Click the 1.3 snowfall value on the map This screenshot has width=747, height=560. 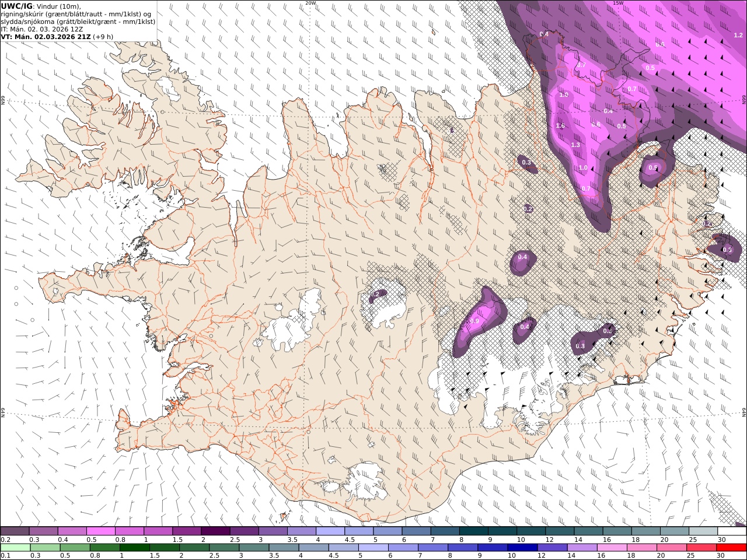click(575, 145)
